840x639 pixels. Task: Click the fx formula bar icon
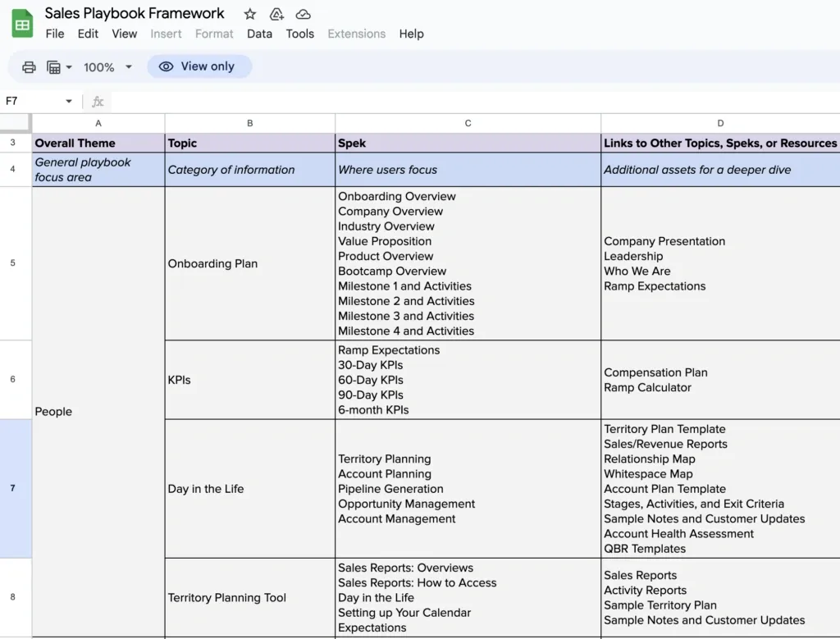[x=97, y=101]
